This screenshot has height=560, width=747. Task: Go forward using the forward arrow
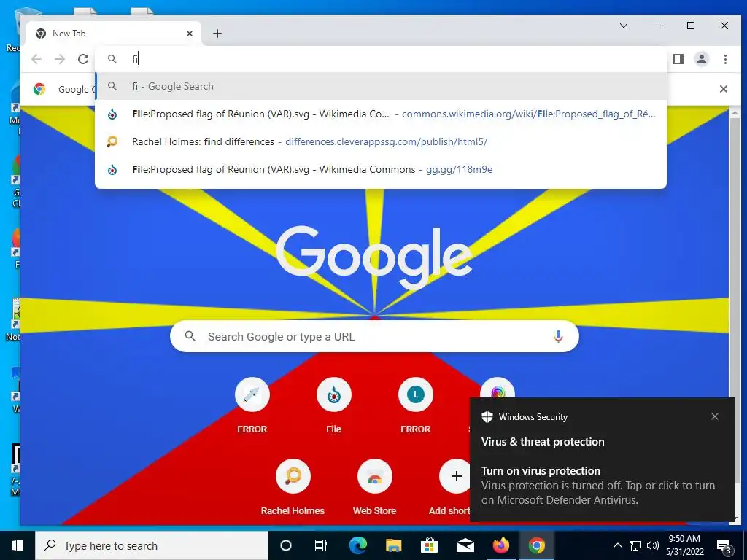pyautogui.click(x=60, y=59)
